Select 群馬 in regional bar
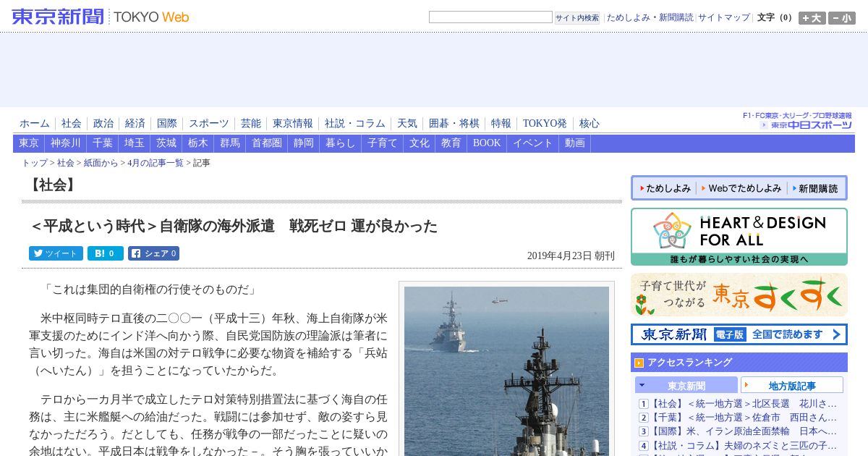The width and height of the screenshot is (868, 456). tap(230, 143)
